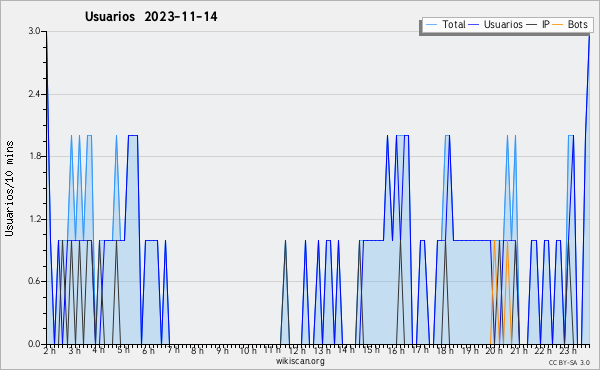The height and width of the screenshot is (370, 600).
Task: Click the '2 h' x-axis label
Action: pos(49,351)
